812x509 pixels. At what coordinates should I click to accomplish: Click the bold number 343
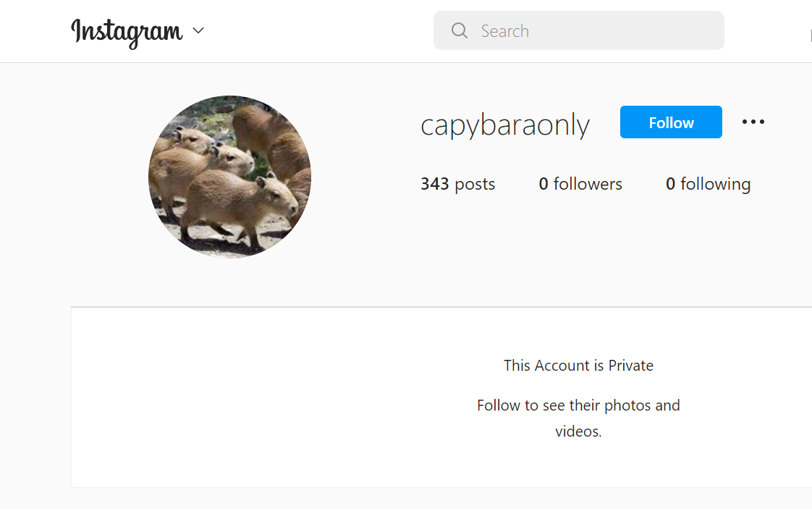coord(434,184)
